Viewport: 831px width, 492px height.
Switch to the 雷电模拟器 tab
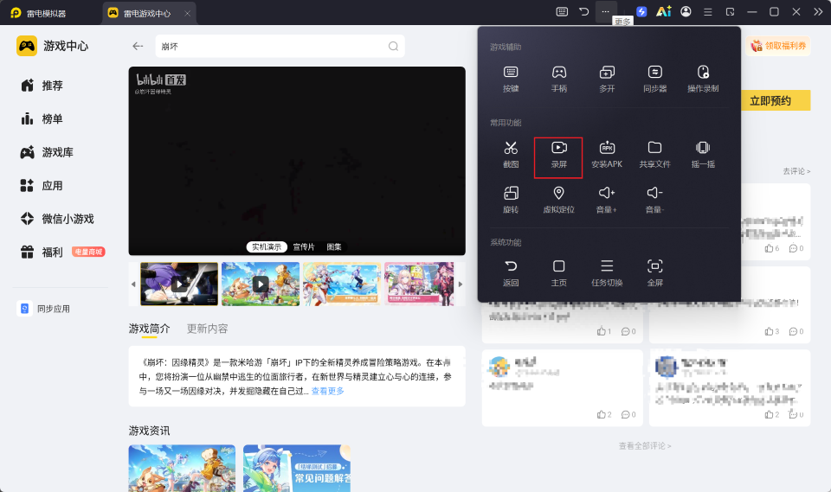click(38, 13)
